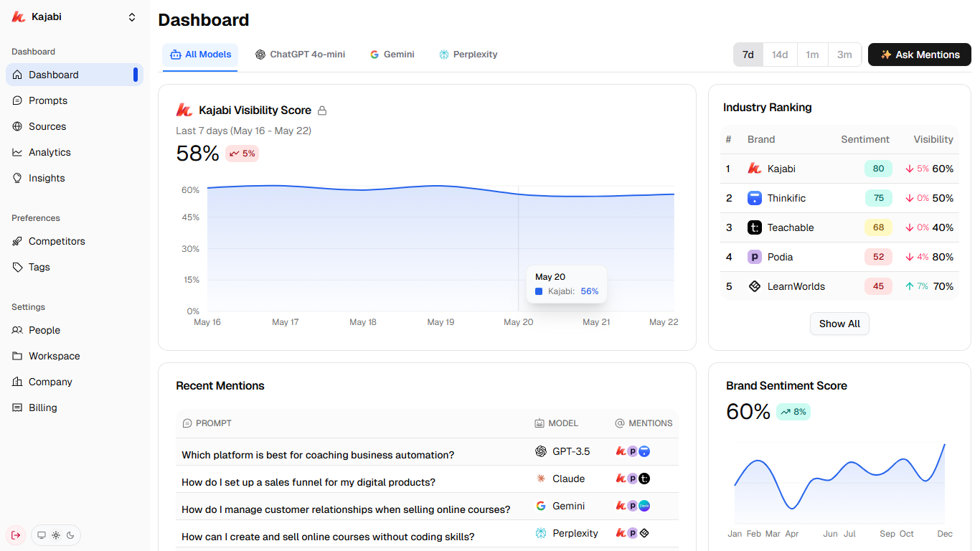The width and height of the screenshot is (980, 551).
Task: Click the Gemini model icon in mentions table
Action: pyautogui.click(x=541, y=506)
